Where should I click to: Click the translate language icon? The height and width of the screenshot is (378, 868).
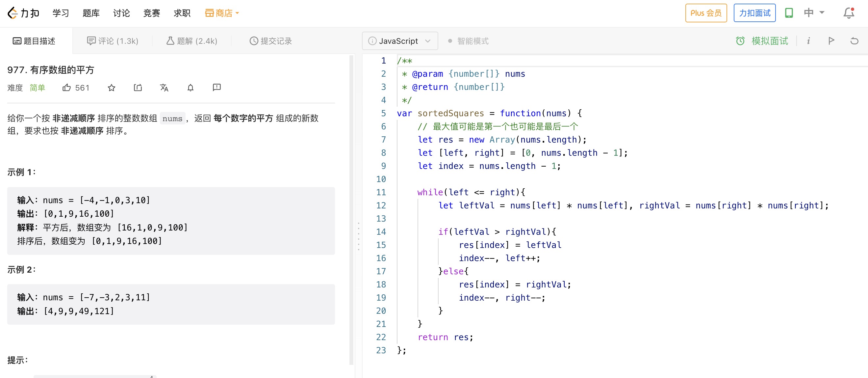coord(164,88)
